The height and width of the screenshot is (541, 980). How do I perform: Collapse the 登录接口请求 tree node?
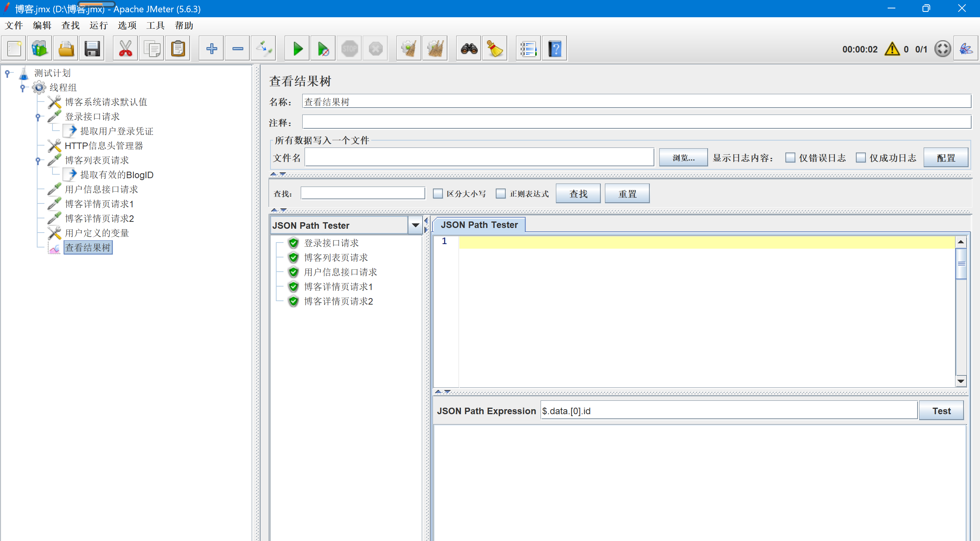coord(38,117)
